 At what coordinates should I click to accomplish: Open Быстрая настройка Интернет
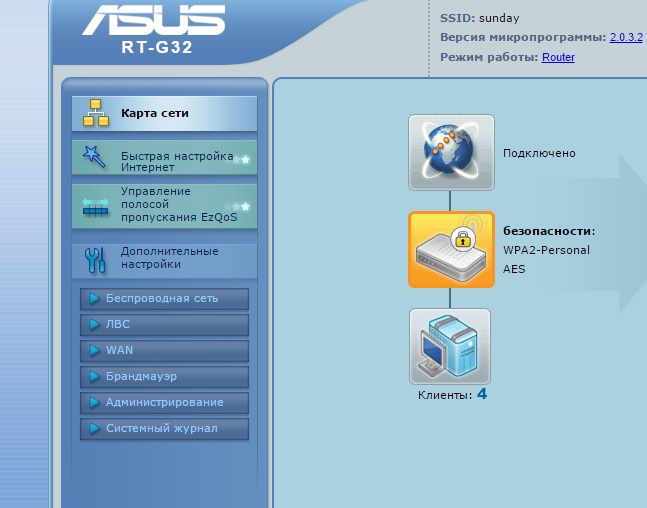pyautogui.click(x=164, y=157)
